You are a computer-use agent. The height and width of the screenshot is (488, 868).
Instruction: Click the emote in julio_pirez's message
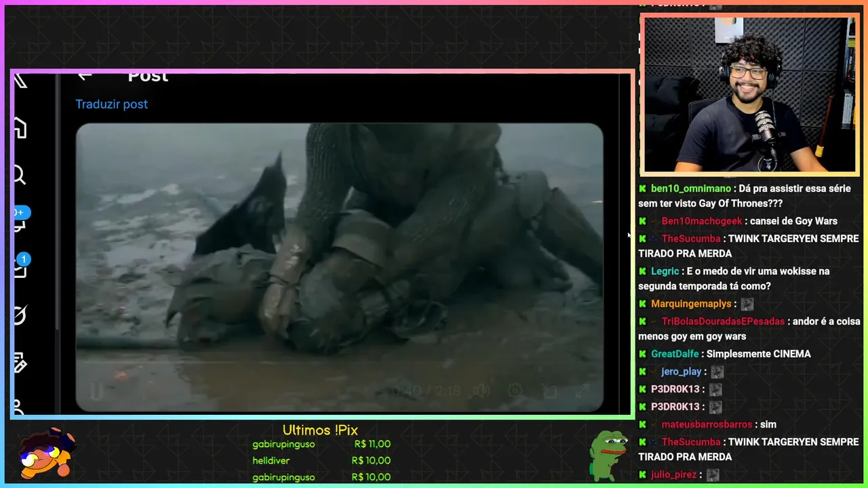point(712,475)
